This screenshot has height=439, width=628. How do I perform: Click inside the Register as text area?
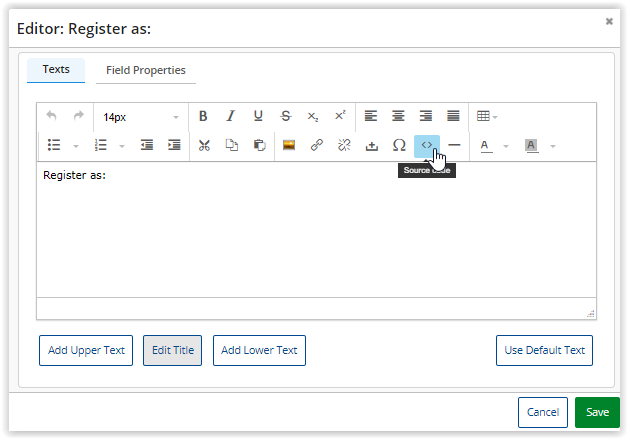[316, 230]
